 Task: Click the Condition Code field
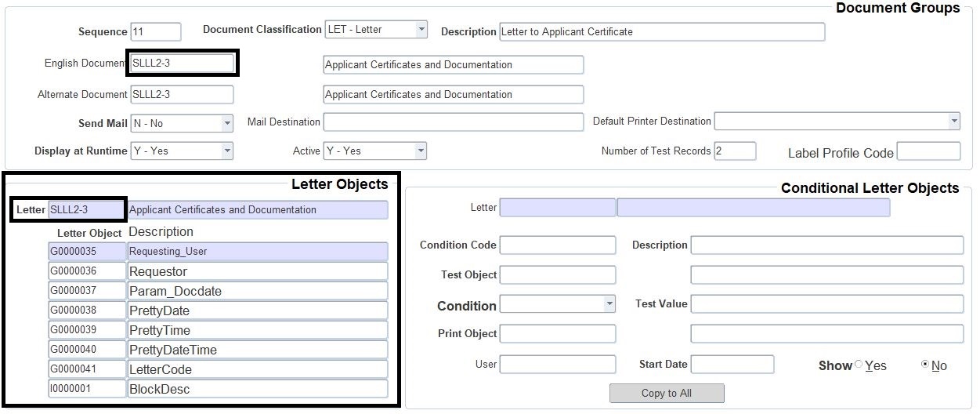557,245
